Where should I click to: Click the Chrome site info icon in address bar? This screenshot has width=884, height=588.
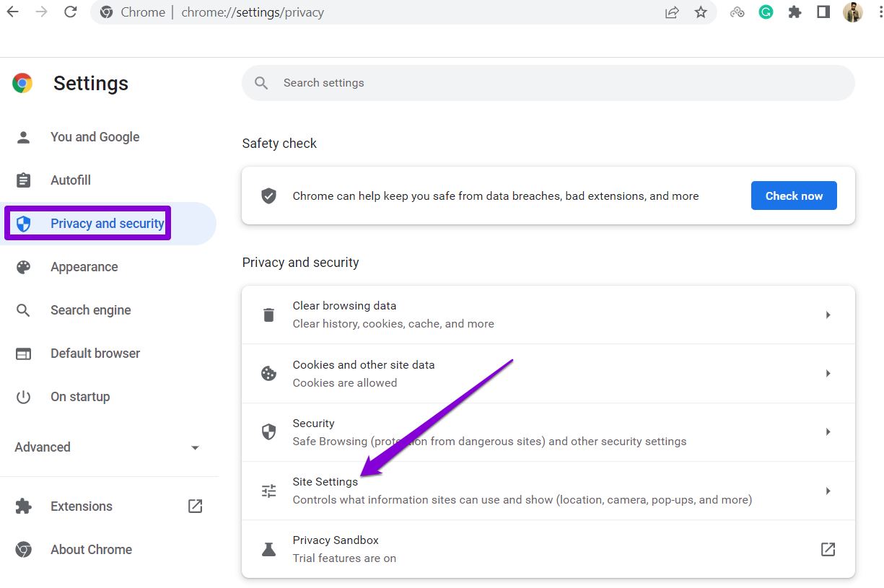pyautogui.click(x=107, y=12)
